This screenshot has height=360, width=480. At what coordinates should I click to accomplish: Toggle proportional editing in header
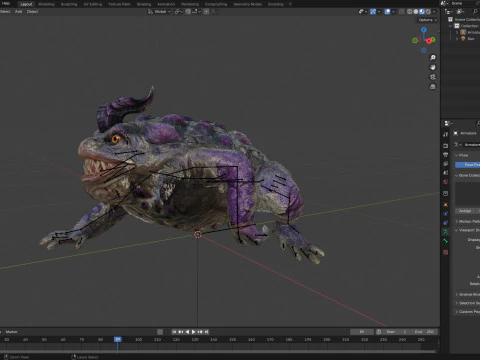coord(206,12)
